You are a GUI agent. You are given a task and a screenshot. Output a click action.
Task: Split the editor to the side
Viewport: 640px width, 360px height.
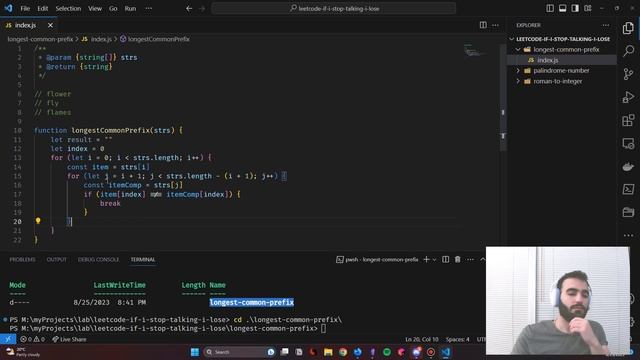click(483, 25)
